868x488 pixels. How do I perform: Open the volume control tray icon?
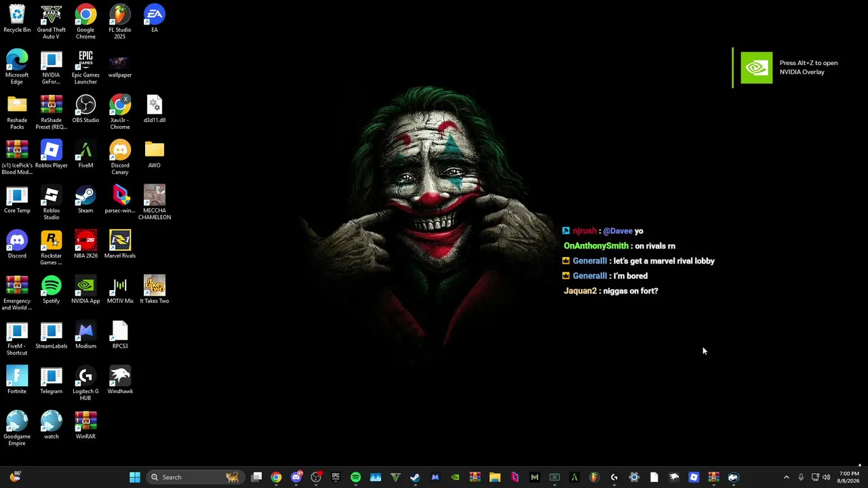pos(826,477)
